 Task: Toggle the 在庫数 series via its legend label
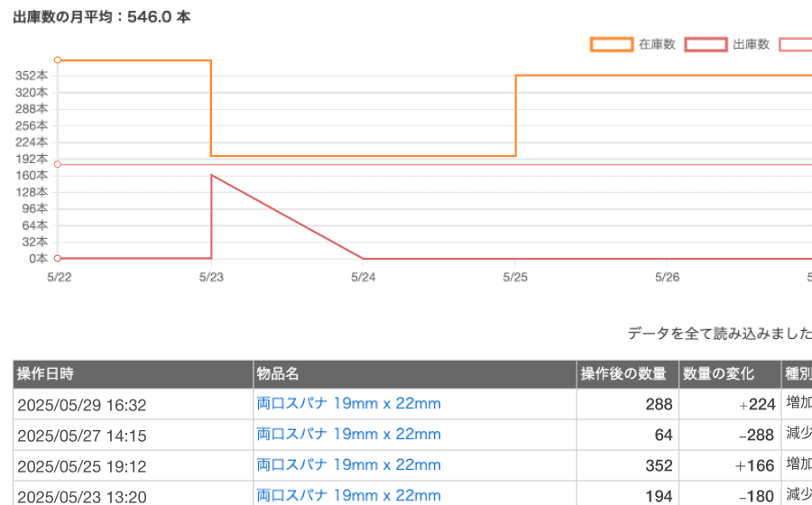[657, 45]
